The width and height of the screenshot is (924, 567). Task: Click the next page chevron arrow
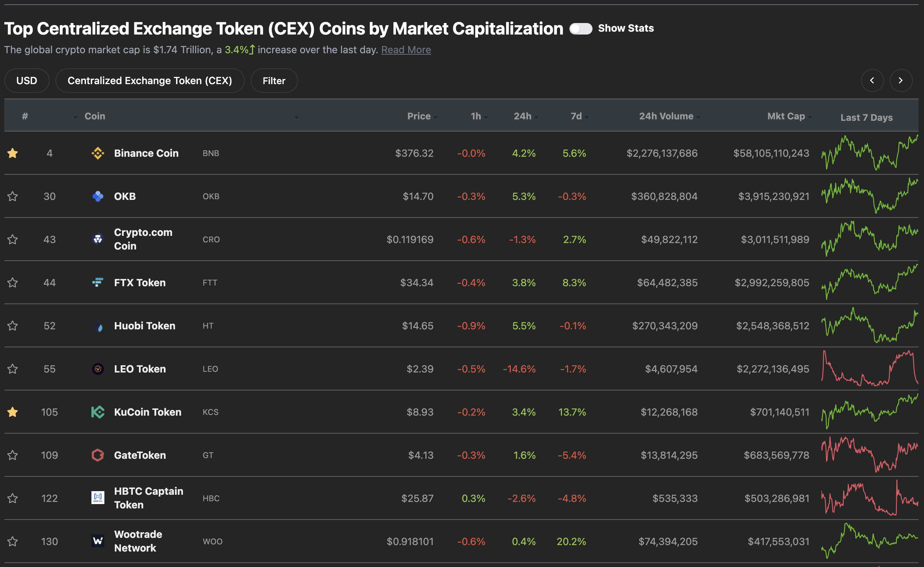click(901, 80)
